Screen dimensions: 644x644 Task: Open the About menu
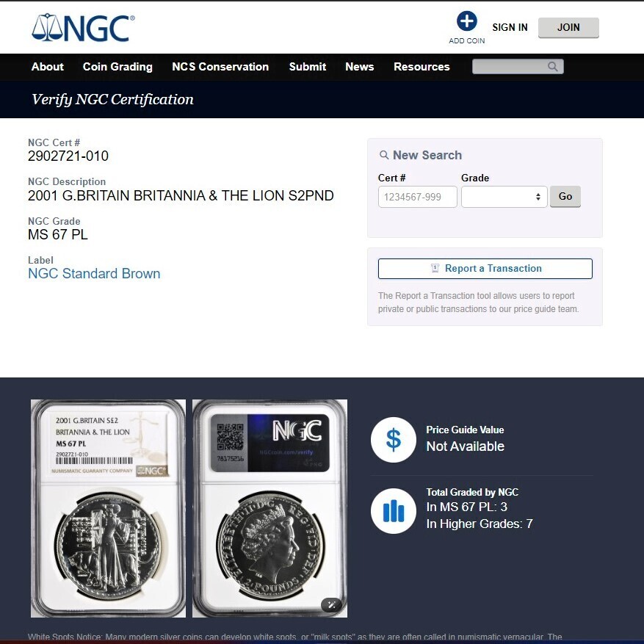[x=48, y=67]
